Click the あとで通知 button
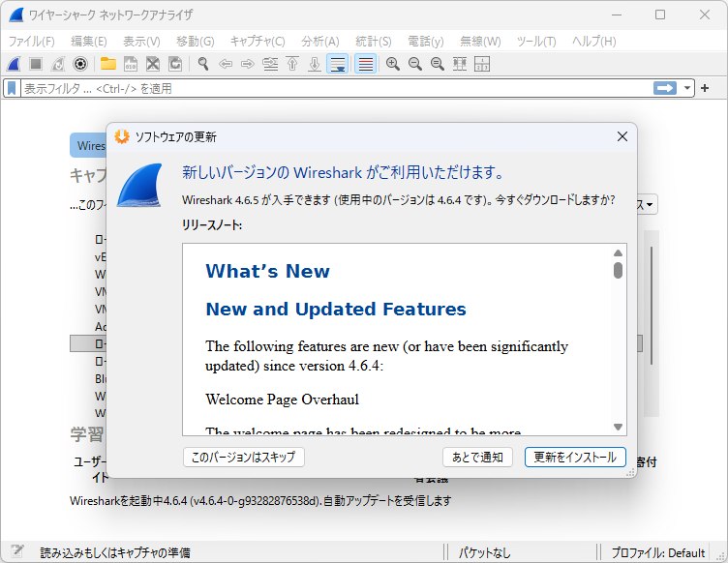 coord(477,457)
